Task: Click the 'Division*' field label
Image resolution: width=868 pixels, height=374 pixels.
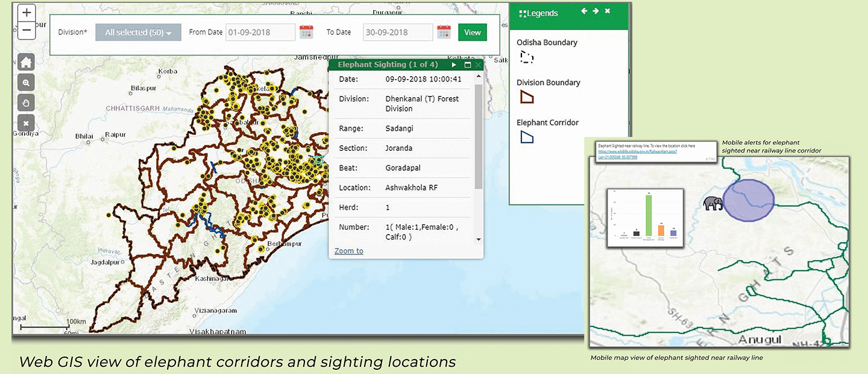Action: click(x=72, y=32)
